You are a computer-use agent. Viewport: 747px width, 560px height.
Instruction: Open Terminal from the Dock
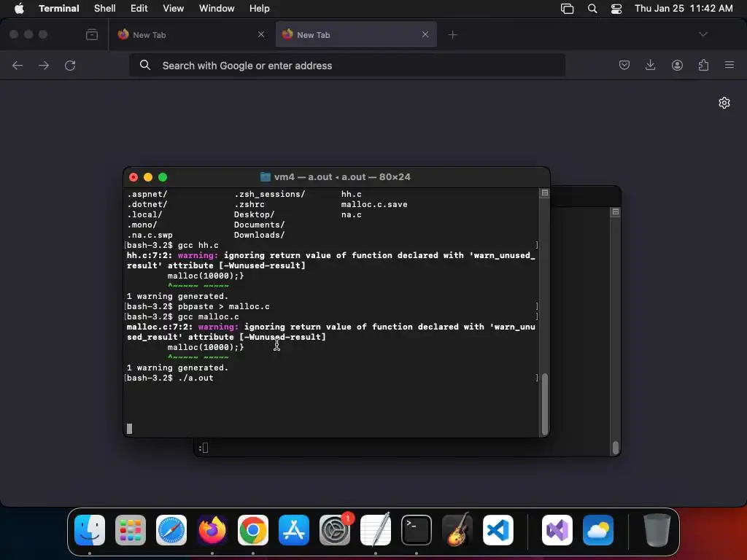tap(417, 530)
